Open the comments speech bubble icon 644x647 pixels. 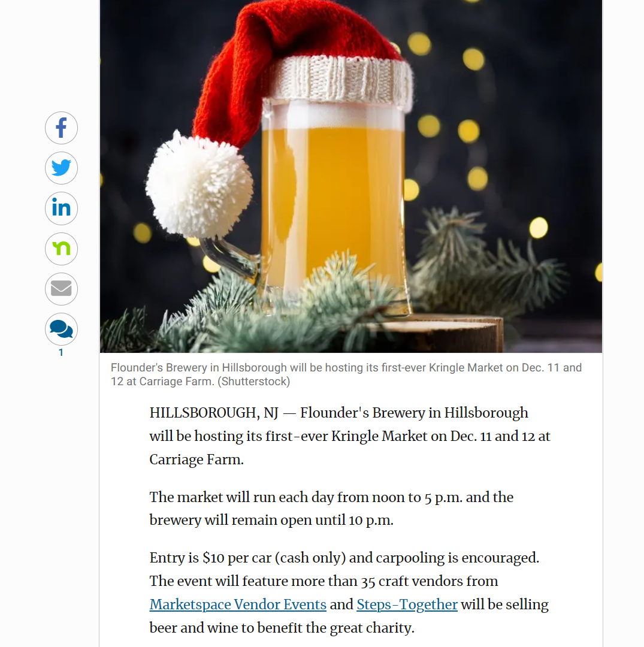click(61, 329)
